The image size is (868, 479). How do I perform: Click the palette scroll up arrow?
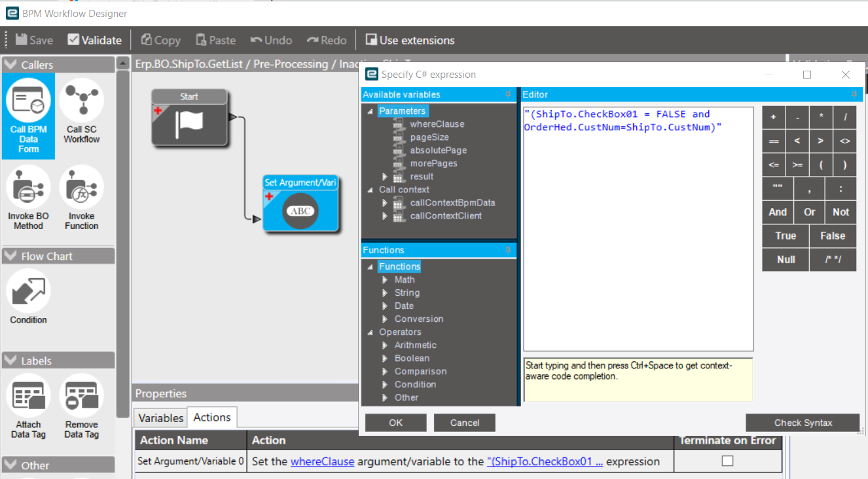point(123,64)
